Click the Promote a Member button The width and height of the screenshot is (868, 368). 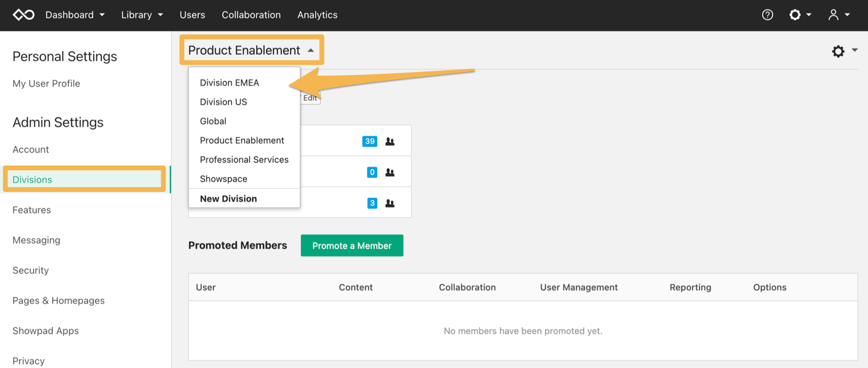(x=352, y=246)
